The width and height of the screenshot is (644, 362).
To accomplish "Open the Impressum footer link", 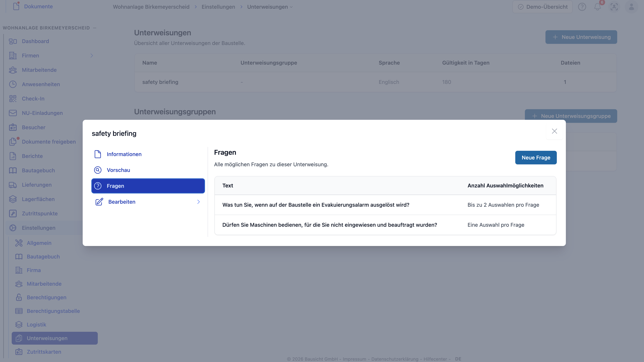I will (x=354, y=359).
